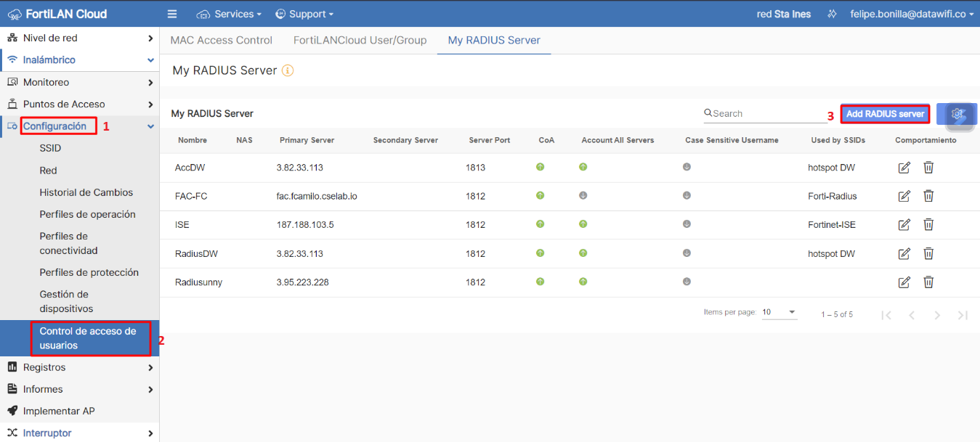The height and width of the screenshot is (442, 980).
Task: Expand the Interruptor section
Action: 79,433
